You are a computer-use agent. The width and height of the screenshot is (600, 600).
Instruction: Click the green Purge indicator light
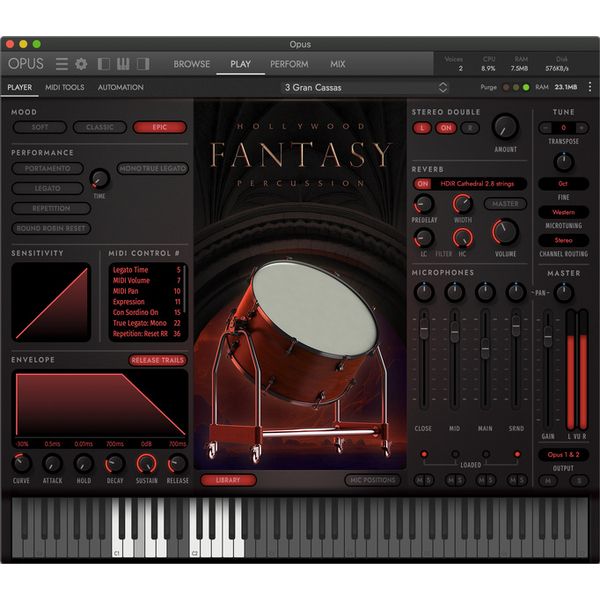point(526,88)
